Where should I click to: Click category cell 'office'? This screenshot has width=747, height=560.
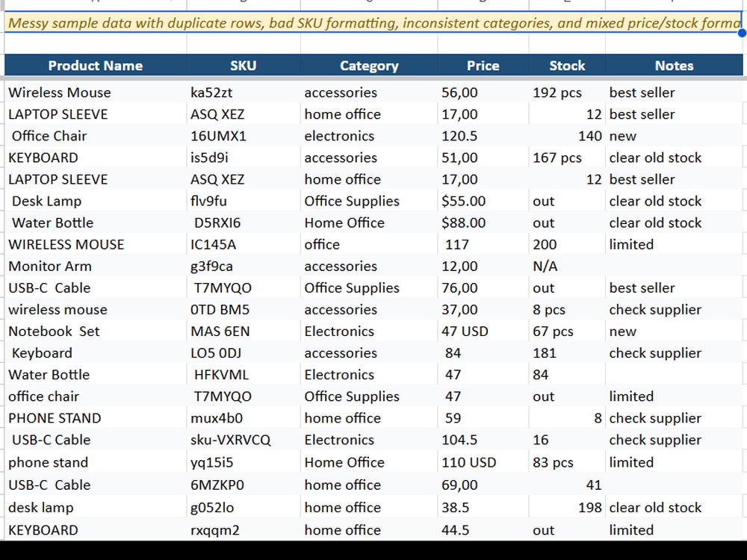(x=369, y=244)
